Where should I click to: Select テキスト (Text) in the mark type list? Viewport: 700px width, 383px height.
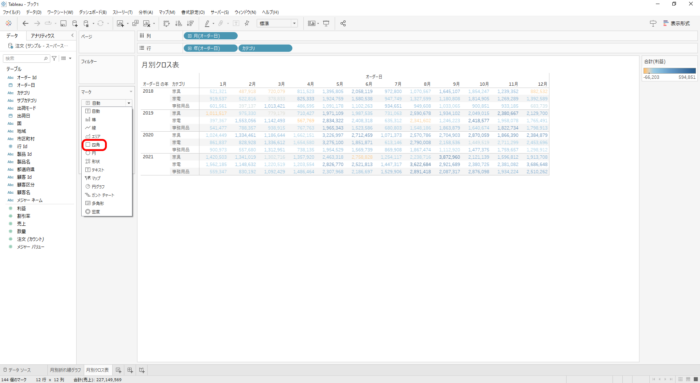(x=107, y=170)
